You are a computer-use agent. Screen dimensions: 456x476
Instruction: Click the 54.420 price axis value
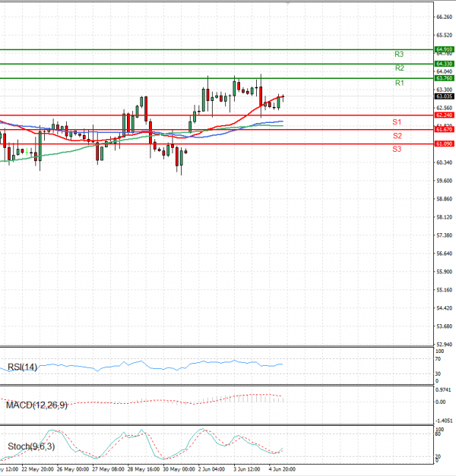444,308
